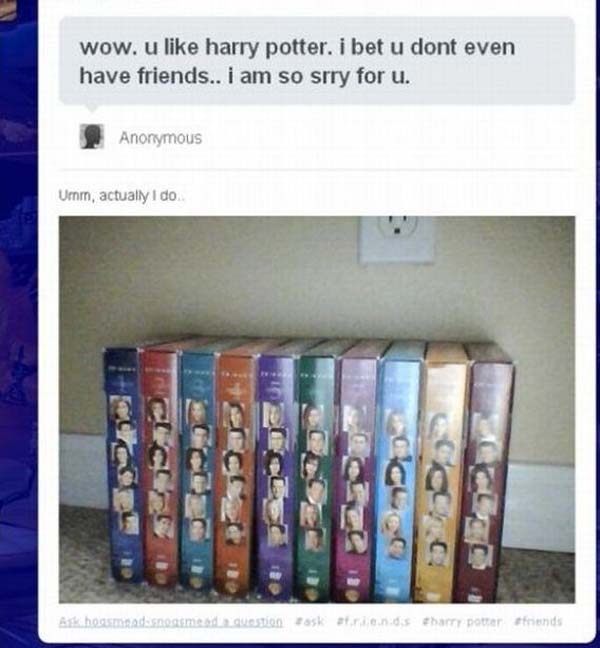
Task: Click the 'Umm, actually I do..' reply text
Action: click(121, 195)
